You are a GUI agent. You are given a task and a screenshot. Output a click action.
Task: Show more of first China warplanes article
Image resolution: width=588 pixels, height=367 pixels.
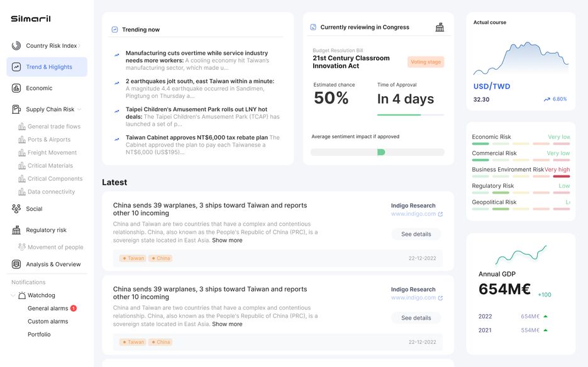[x=227, y=240]
